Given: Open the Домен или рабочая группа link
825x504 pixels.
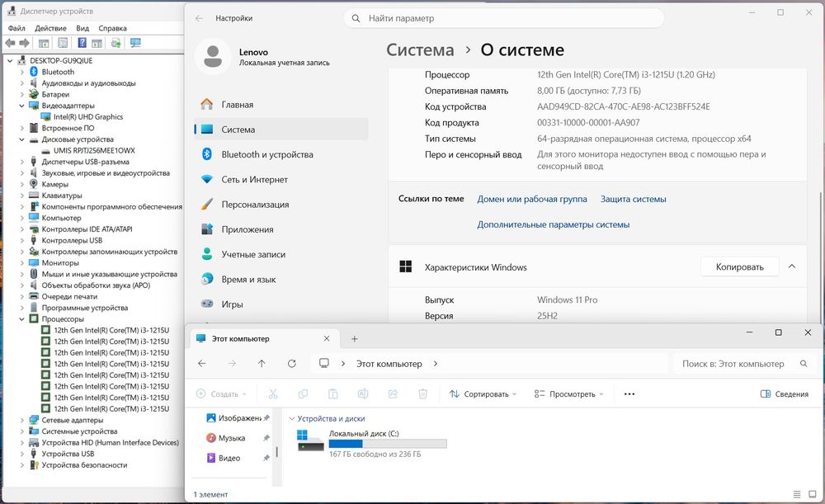Looking at the screenshot, I should coord(532,199).
